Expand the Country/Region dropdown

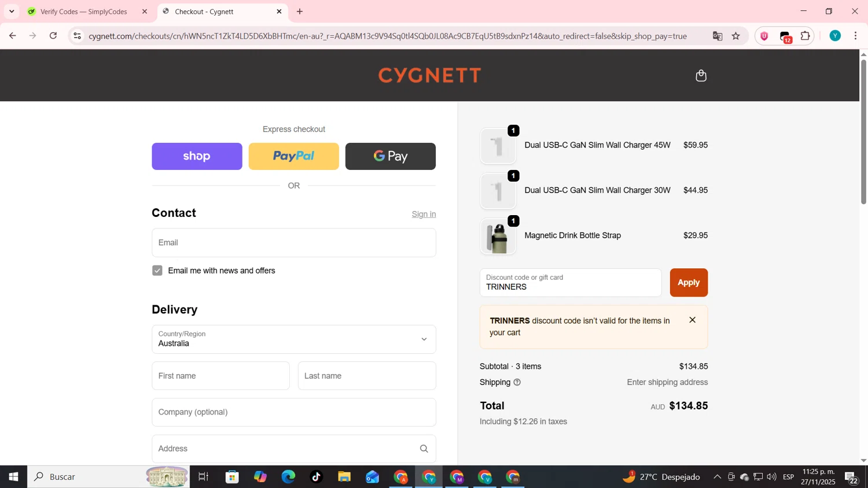pos(294,339)
